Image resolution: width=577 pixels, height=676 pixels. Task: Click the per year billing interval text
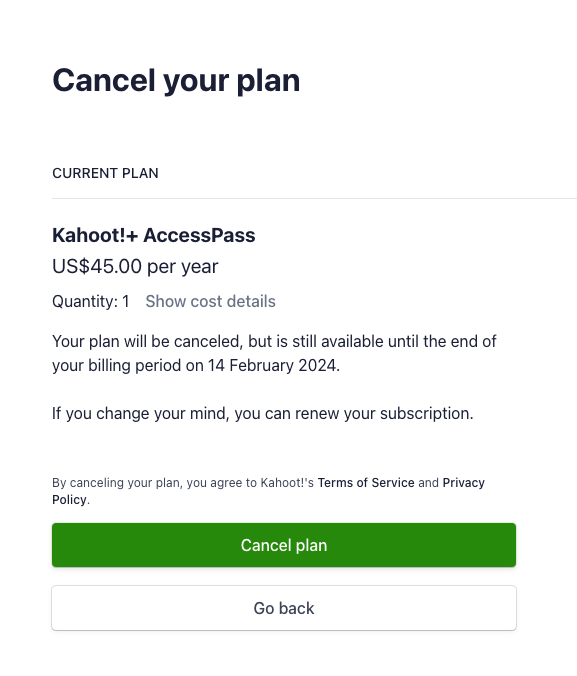[183, 267]
